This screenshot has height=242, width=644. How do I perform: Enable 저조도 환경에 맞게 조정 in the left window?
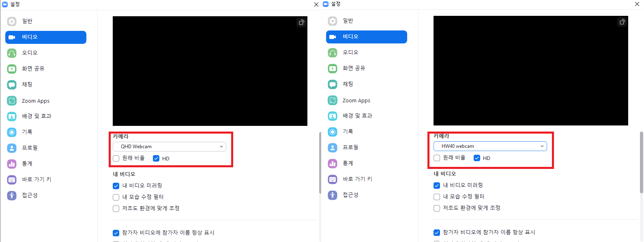116,208
